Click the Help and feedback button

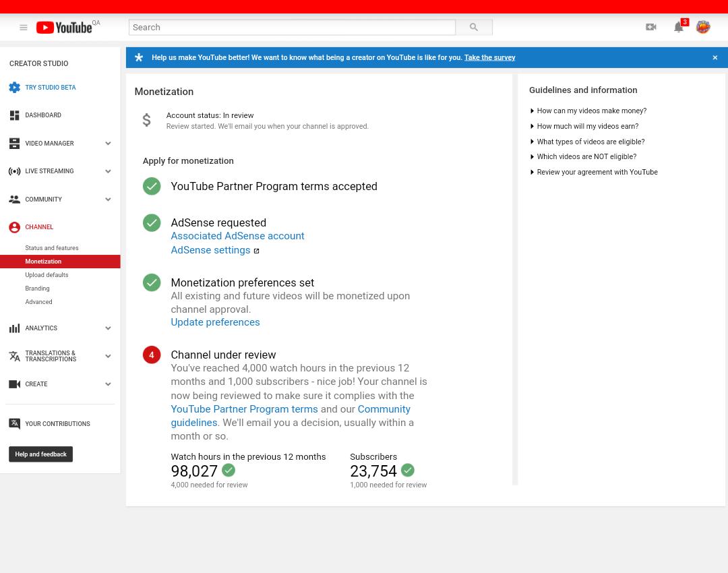[x=41, y=454]
